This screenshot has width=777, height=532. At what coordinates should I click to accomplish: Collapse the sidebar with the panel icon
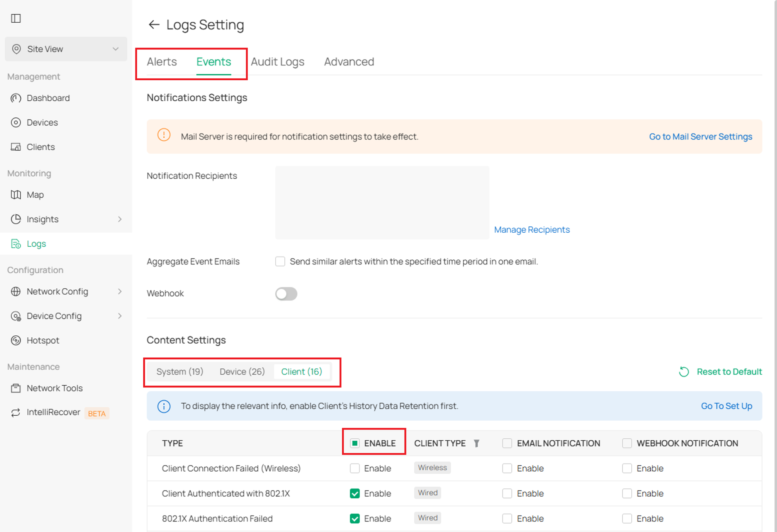pyautogui.click(x=16, y=18)
